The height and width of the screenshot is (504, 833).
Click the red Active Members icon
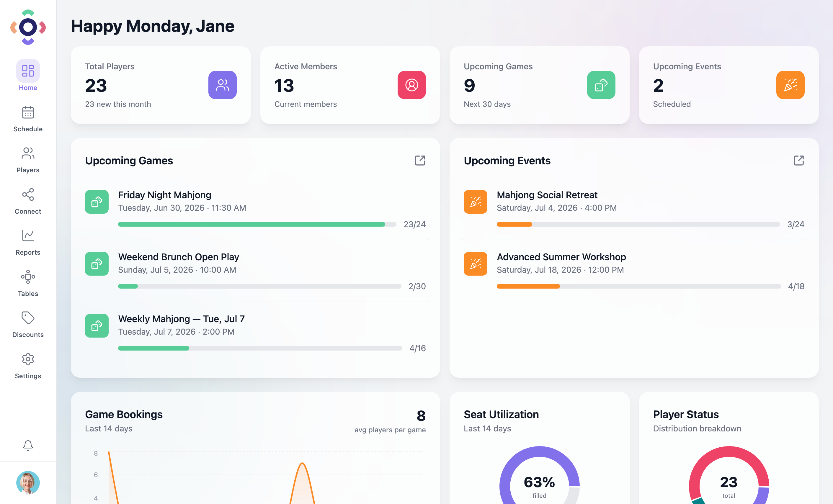[412, 85]
